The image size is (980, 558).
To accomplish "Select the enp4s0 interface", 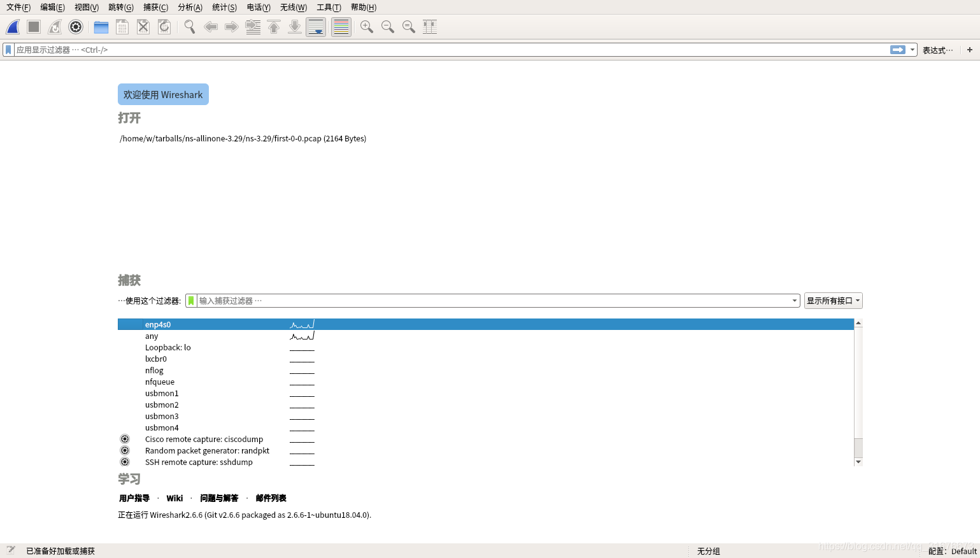I will 486,324.
